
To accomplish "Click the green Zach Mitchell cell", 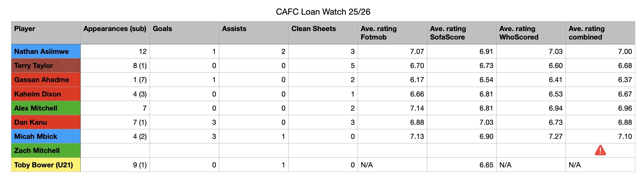I will (46, 150).
